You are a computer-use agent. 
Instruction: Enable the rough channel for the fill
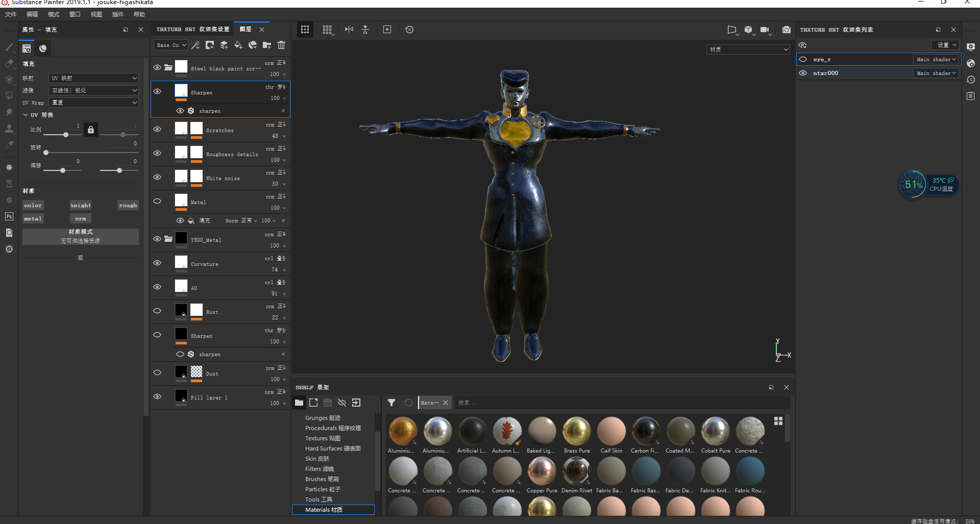pos(128,205)
